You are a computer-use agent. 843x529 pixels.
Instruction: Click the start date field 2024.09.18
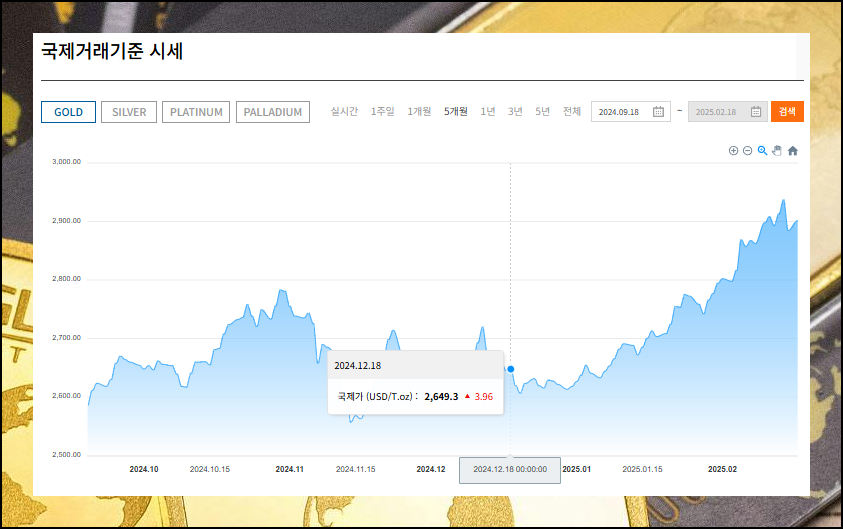pos(631,112)
